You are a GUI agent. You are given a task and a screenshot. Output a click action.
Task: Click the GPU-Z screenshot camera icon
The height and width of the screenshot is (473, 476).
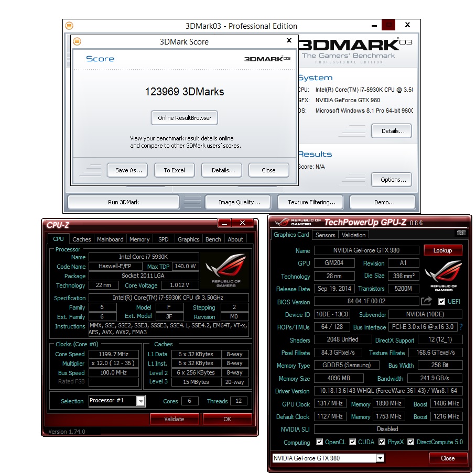pyautogui.click(x=461, y=233)
